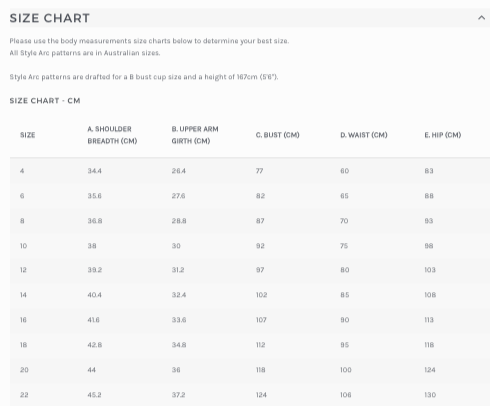Click waist value 70 in size 8 row

[x=344, y=221]
